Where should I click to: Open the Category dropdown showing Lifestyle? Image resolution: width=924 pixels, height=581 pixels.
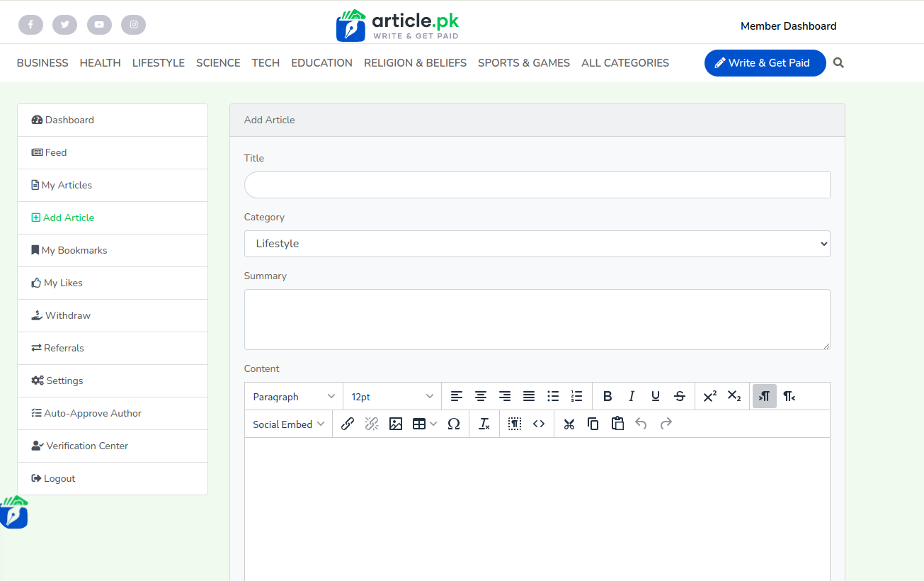537,244
